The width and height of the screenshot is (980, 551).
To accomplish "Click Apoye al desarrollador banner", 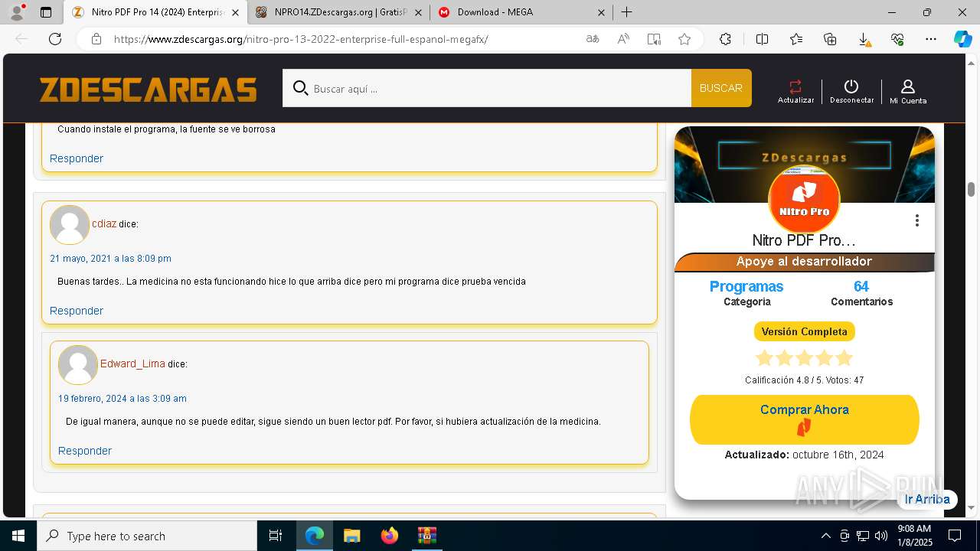I will coord(804,262).
